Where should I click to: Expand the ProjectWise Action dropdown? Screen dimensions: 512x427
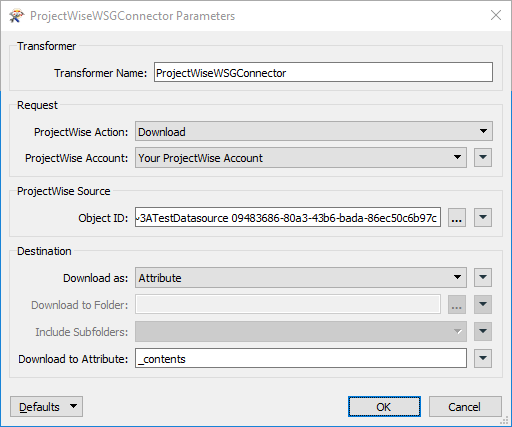(x=314, y=131)
